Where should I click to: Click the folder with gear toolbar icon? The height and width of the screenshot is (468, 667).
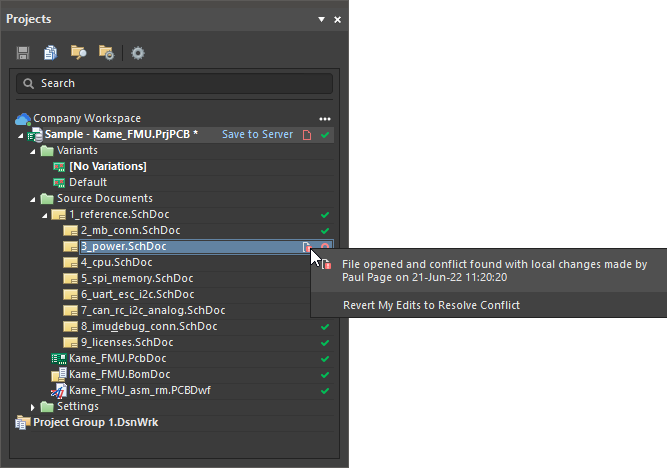coord(106,53)
